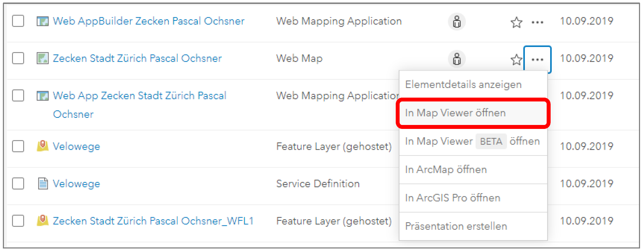Collapse the options menu of Zecken Stadt Zürich
Viewport: 644px width, 251px height.
coord(537,60)
